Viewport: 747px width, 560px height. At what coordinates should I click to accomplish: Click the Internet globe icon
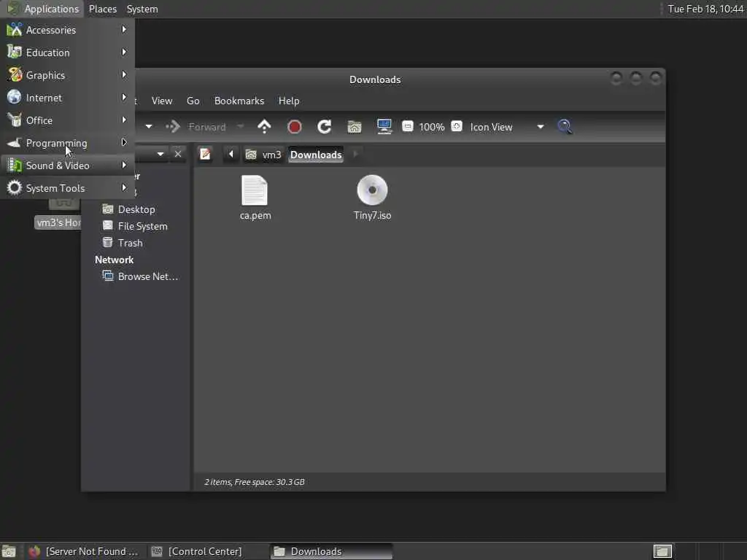pos(15,97)
